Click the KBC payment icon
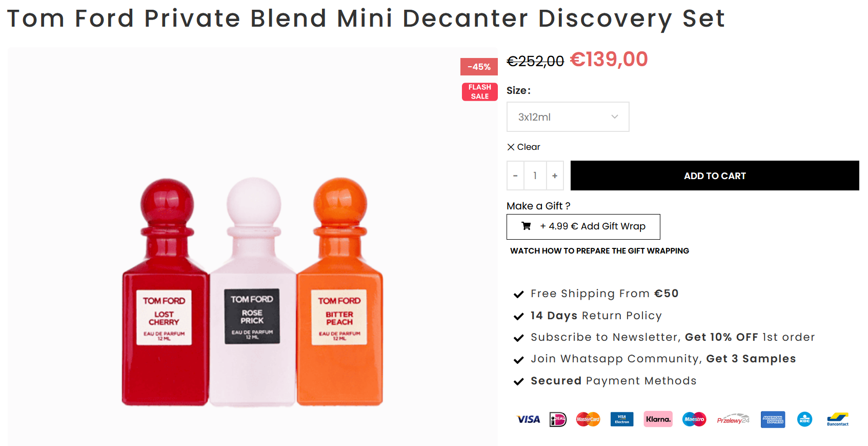Image resolution: width=868 pixels, height=446 pixels. tap(805, 419)
